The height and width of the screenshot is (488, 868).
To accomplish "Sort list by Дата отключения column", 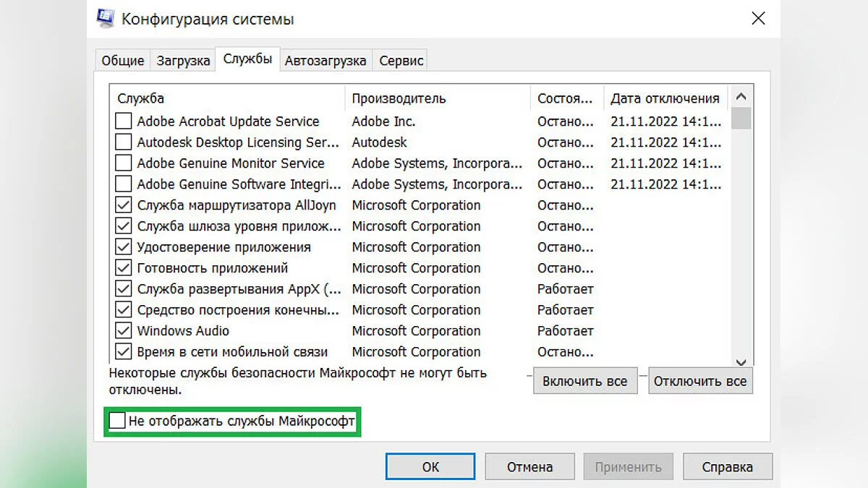I will (x=665, y=98).
